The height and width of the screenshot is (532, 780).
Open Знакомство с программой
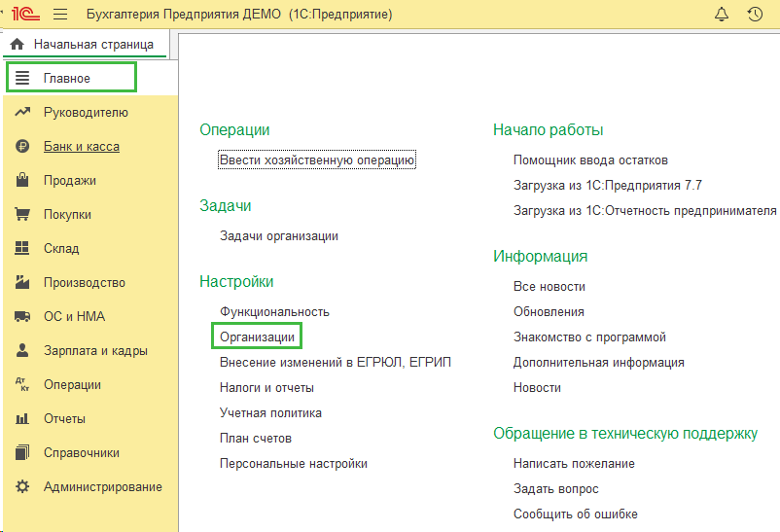(x=589, y=337)
